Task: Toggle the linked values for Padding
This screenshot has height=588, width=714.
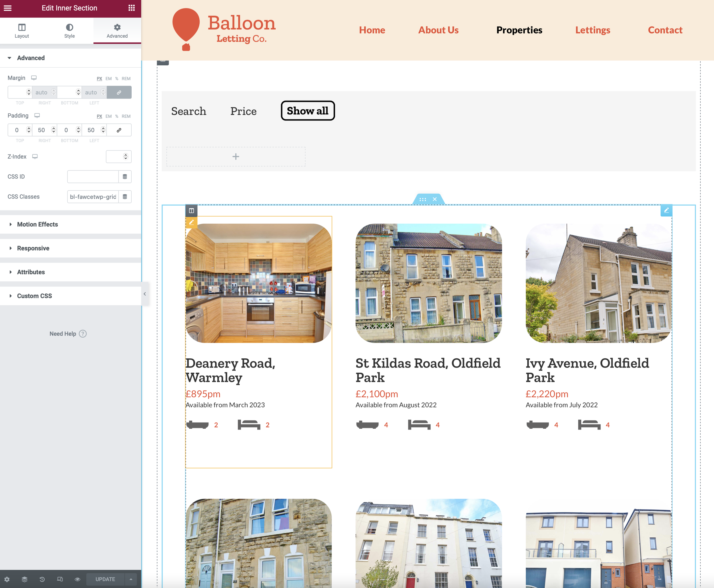Action: point(119,130)
